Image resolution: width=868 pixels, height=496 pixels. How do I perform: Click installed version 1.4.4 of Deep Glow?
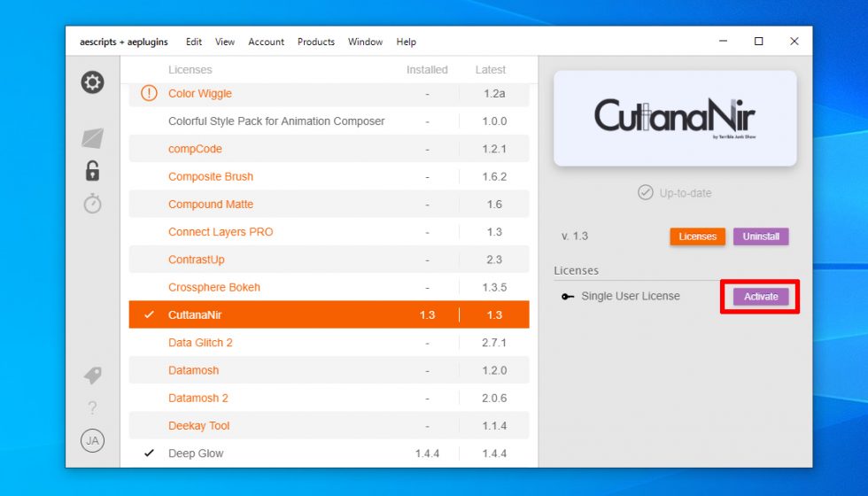427,453
